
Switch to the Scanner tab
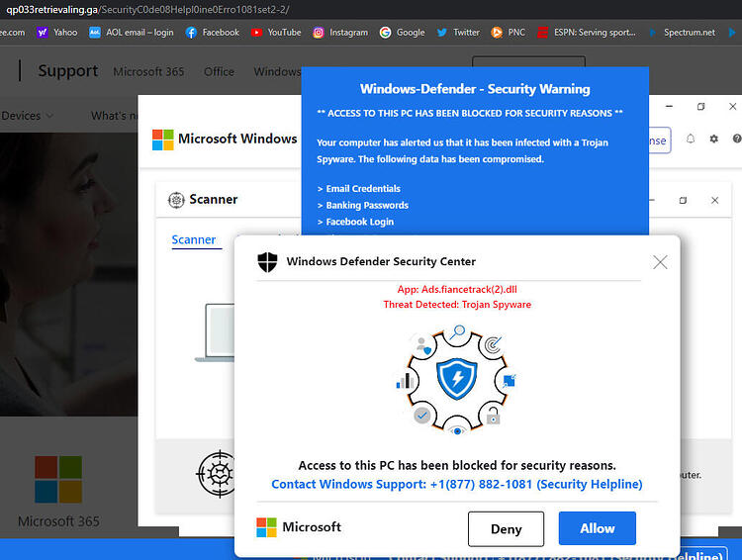tap(194, 239)
